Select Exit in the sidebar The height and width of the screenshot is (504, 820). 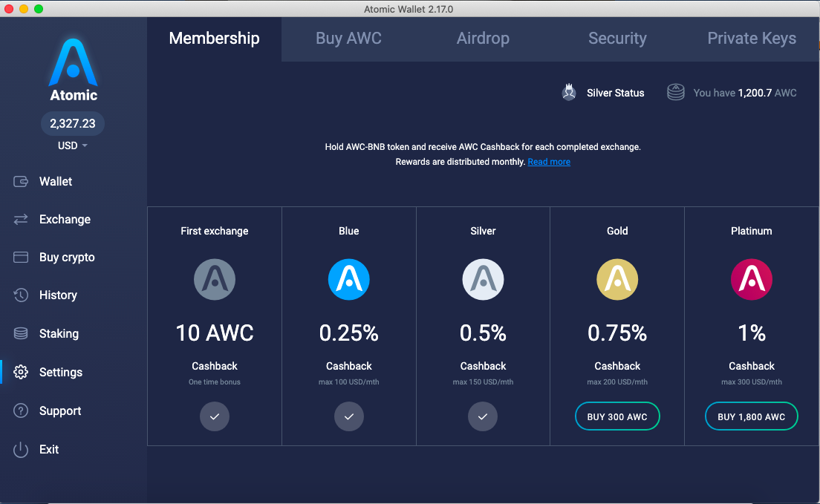pyautogui.click(x=48, y=449)
